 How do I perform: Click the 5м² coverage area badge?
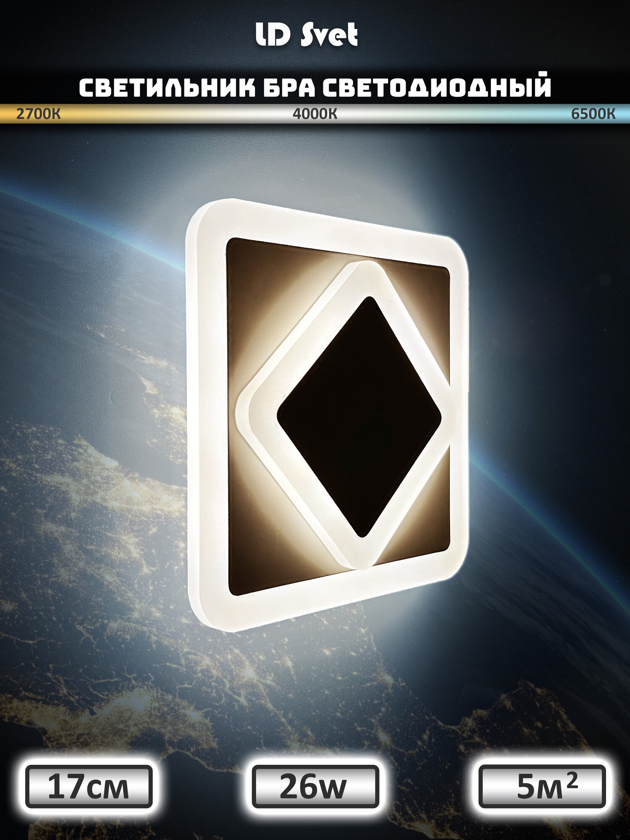(542, 787)
